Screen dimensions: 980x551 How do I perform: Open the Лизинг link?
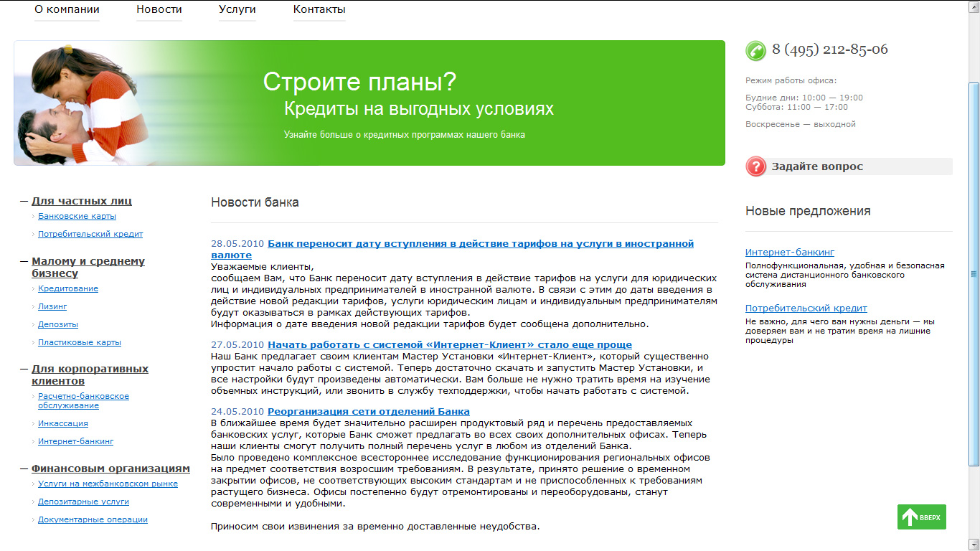[52, 306]
